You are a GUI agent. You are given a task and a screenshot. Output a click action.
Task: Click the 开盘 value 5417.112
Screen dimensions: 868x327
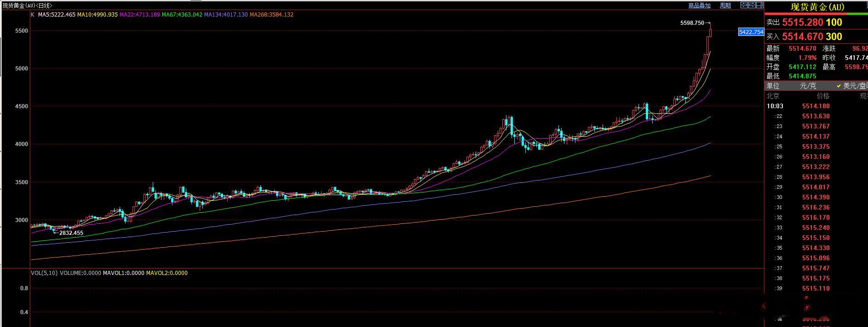802,67
